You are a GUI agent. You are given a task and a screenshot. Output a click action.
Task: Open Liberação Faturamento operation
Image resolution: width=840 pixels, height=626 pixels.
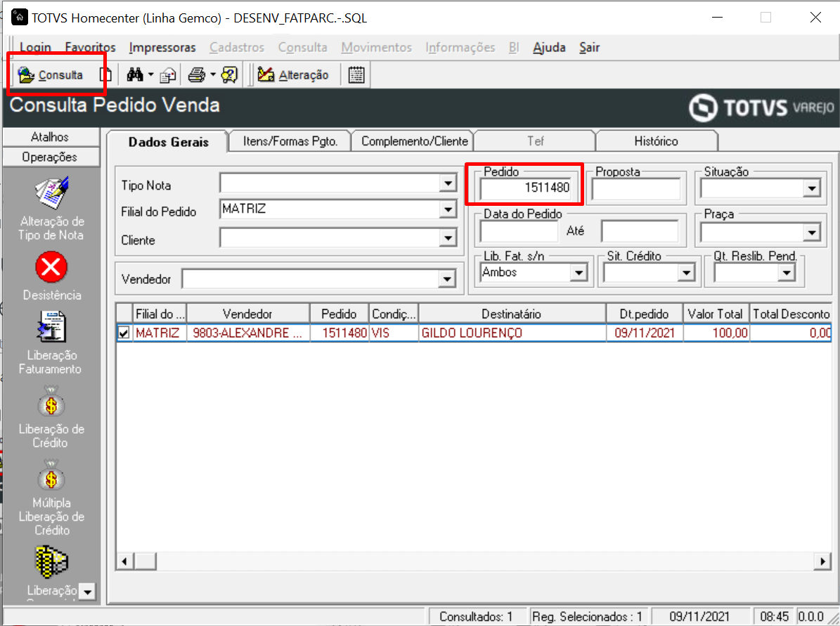[51, 343]
